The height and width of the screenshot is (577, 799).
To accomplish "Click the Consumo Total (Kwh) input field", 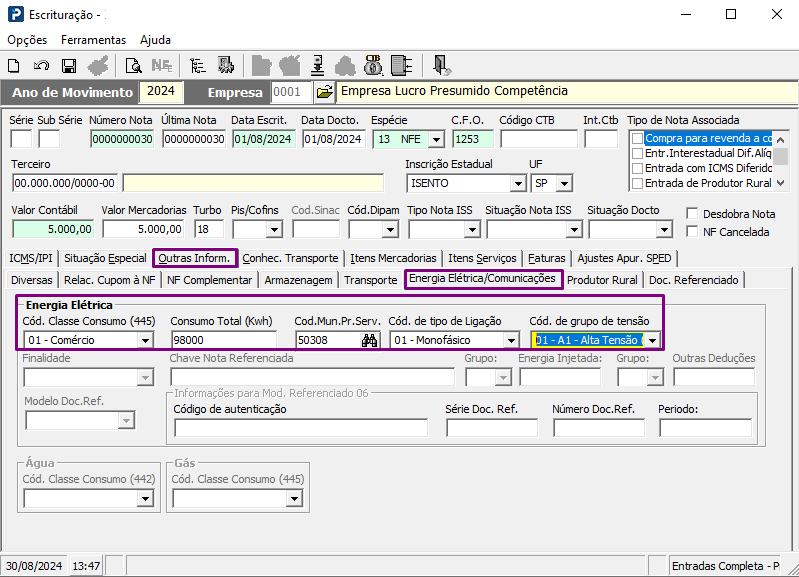I will 229,340.
